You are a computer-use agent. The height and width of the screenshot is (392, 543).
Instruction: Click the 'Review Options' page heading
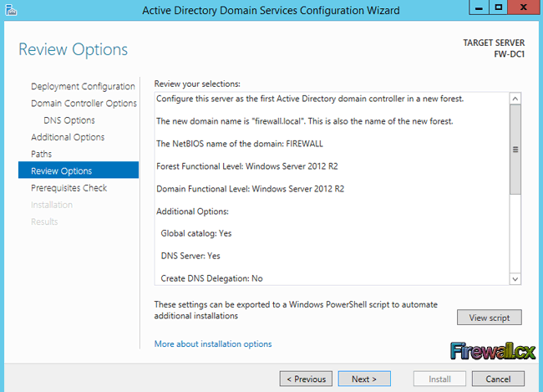click(73, 49)
